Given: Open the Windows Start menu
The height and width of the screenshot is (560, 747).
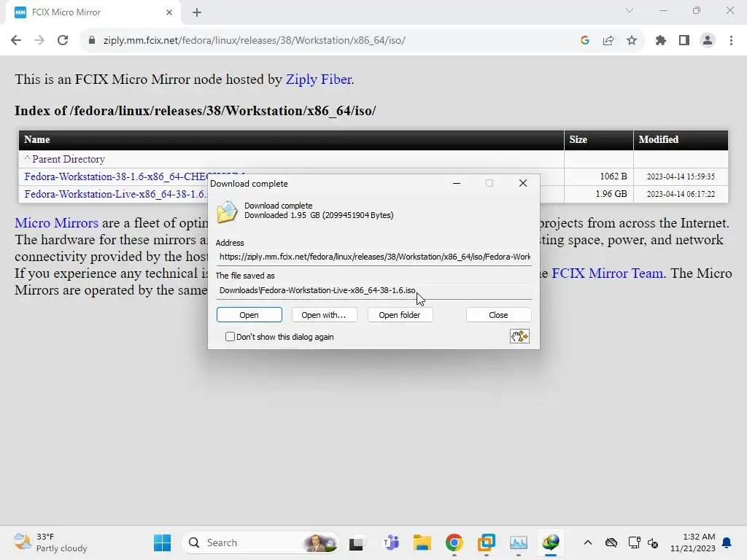Looking at the screenshot, I should 162,542.
